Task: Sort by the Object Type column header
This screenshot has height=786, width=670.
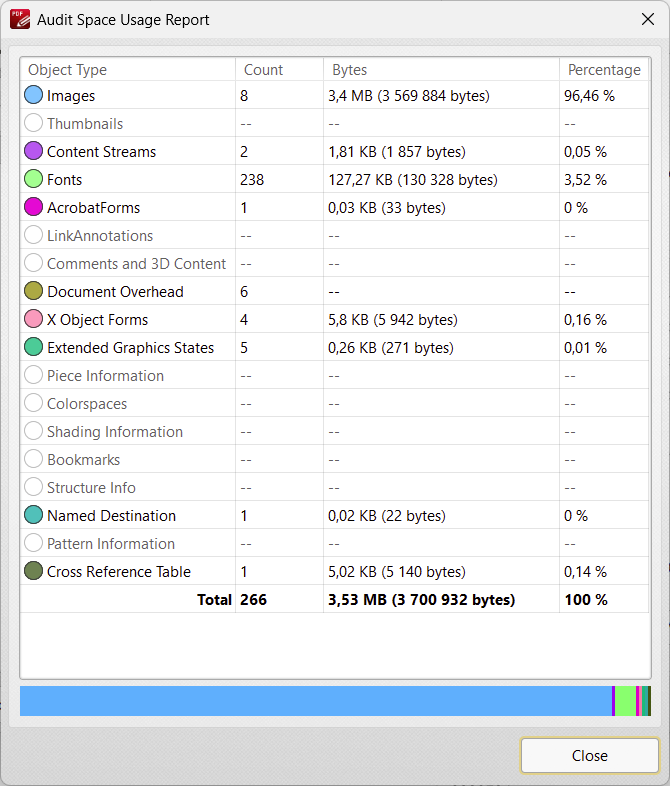Action: click(x=67, y=70)
